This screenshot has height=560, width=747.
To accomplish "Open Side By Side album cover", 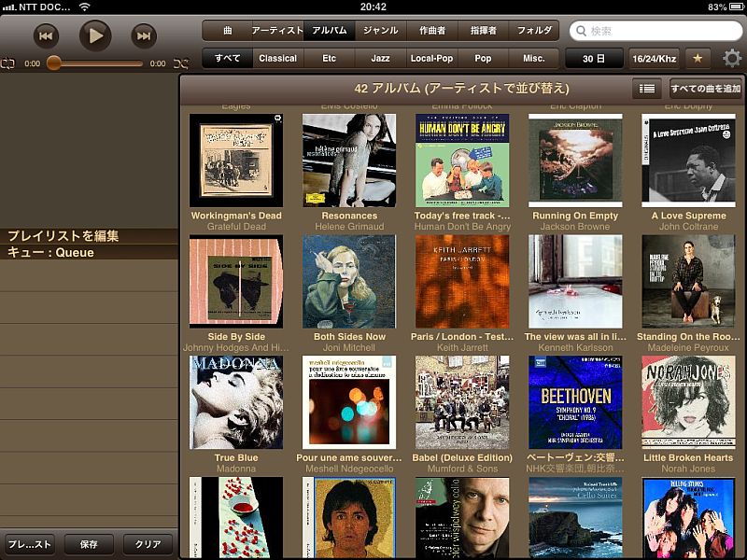I will [x=236, y=282].
